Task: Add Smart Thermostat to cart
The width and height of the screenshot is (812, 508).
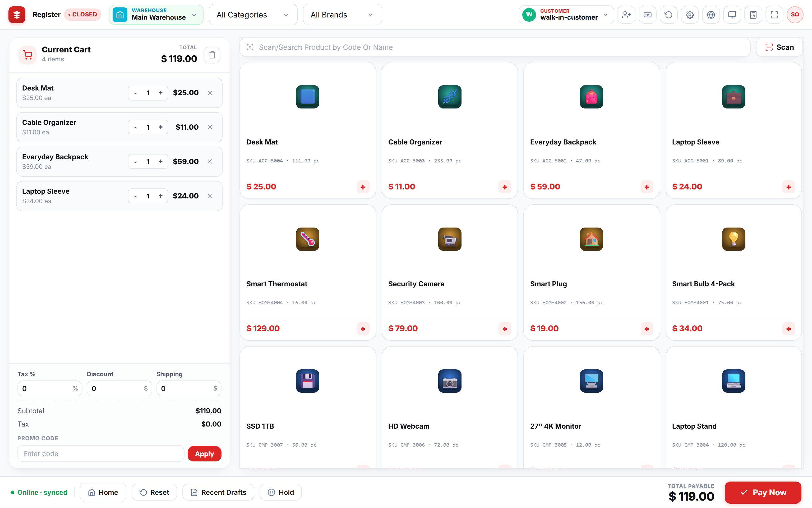Action: pyautogui.click(x=363, y=329)
